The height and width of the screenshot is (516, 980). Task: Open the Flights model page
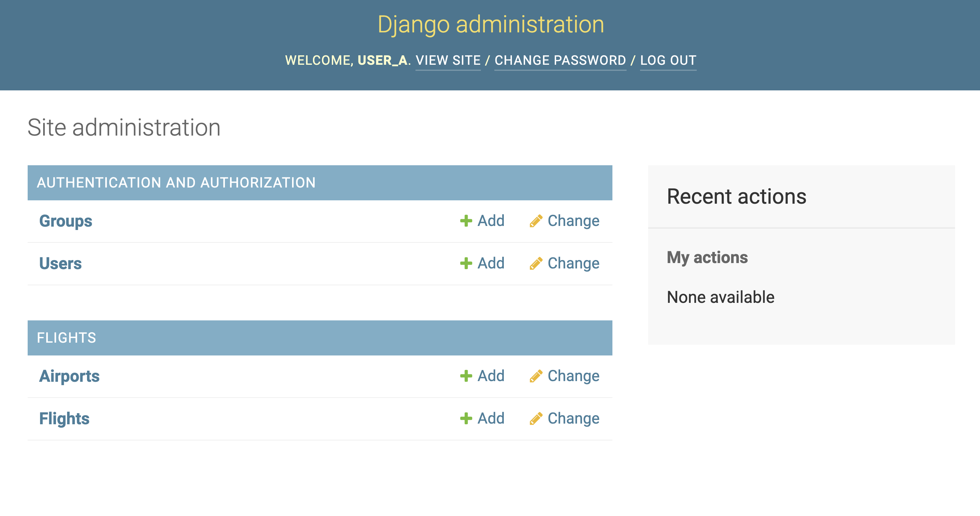pos(65,418)
